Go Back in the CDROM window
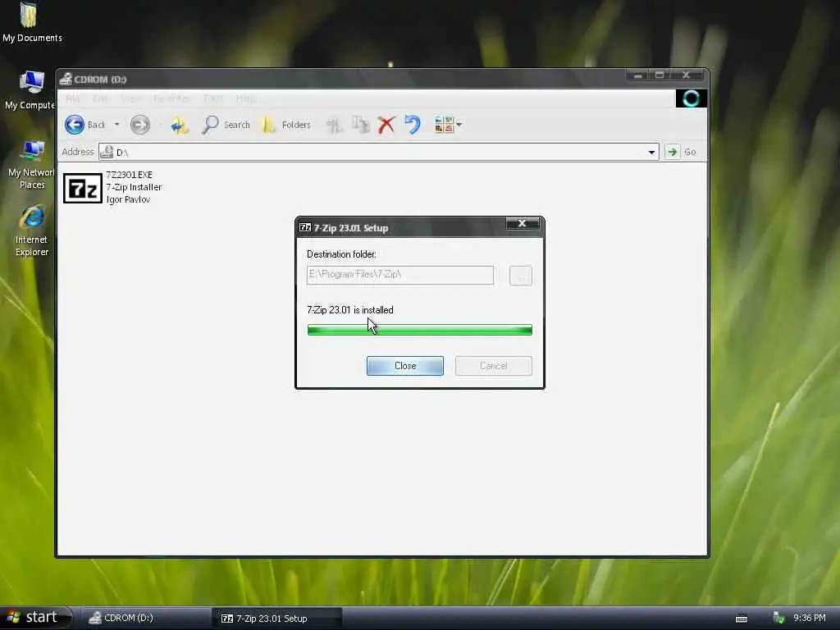This screenshot has height=630, width=840. 85,125
